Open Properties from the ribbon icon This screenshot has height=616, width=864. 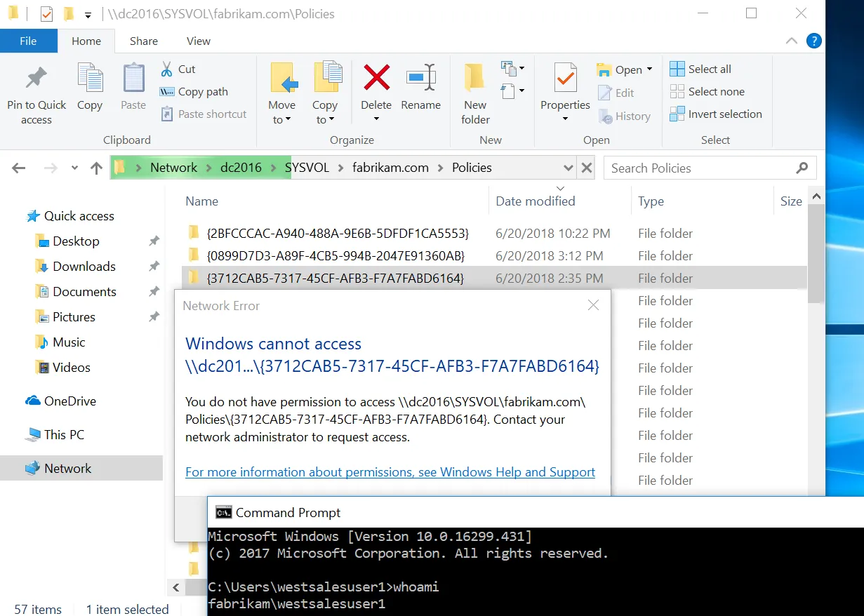coord(564,84)
